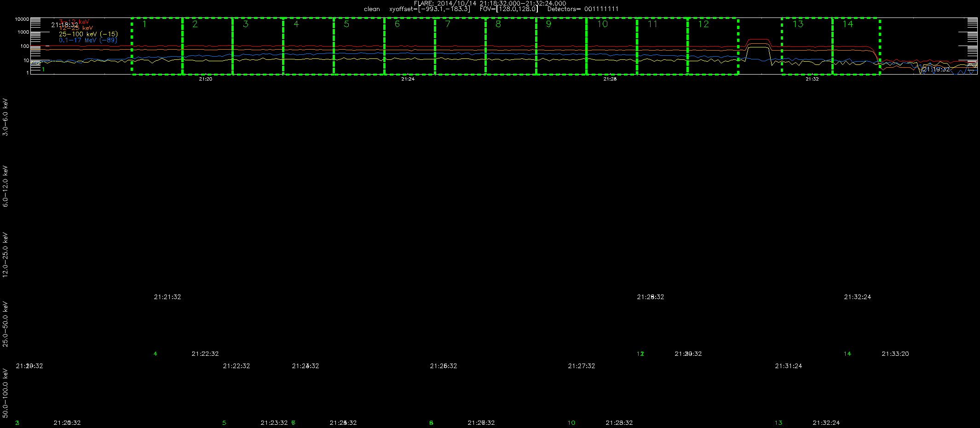980x428 pixels.
Task: Click the 21:28 time axis tick label
Action: tap(610, 79)
